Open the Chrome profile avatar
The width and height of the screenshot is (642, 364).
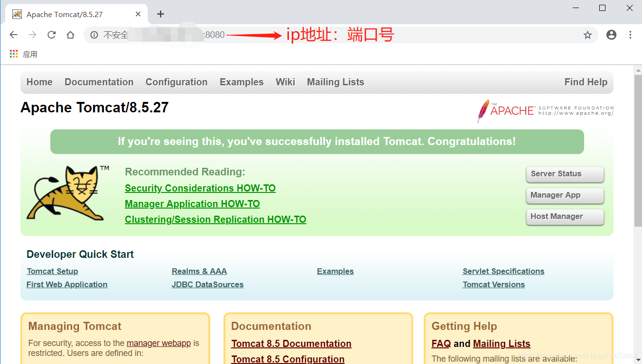point(611,35)
